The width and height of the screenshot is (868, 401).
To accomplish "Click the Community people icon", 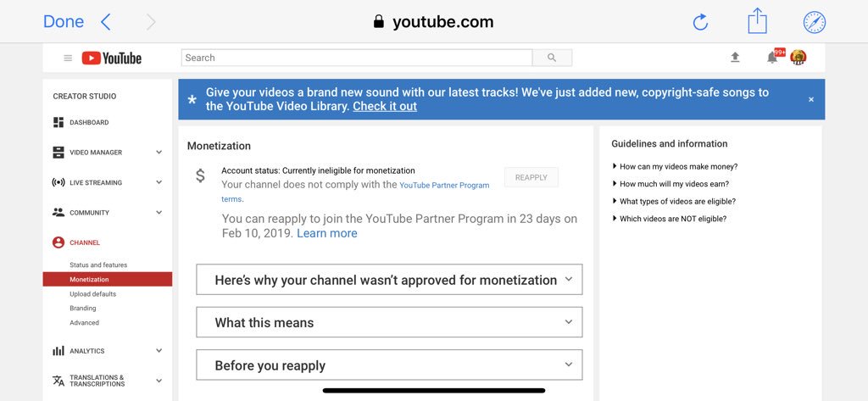I will tap(58, 212).
